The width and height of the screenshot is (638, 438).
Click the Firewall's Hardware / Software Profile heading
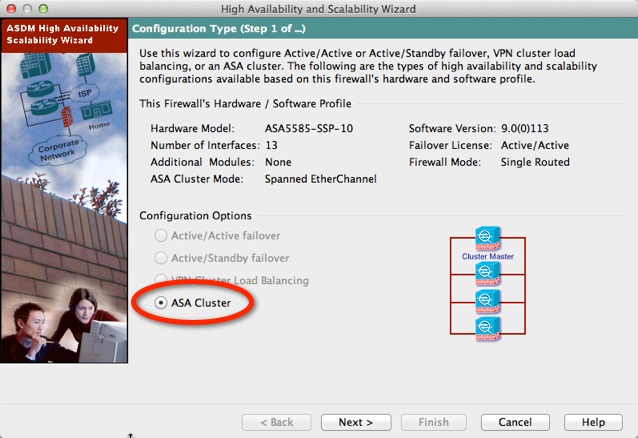pyautogui.click(x=245, y=104)
